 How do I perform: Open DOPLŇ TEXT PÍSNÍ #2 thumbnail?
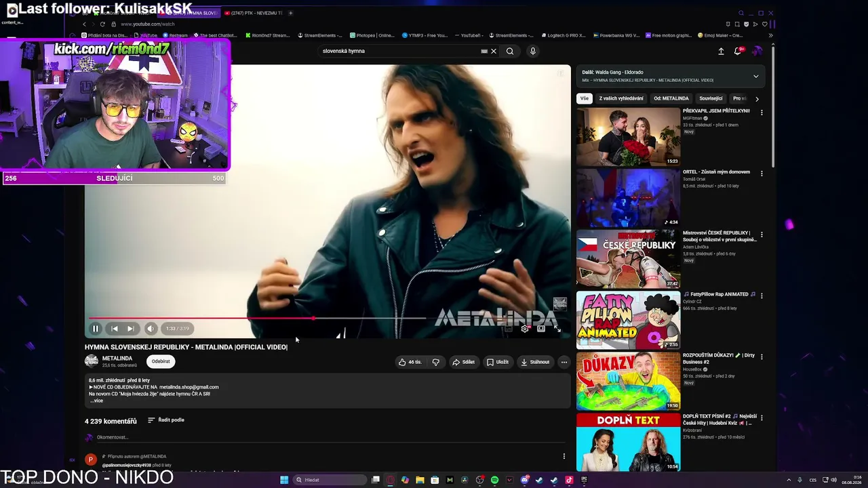[x=628, y=442]
